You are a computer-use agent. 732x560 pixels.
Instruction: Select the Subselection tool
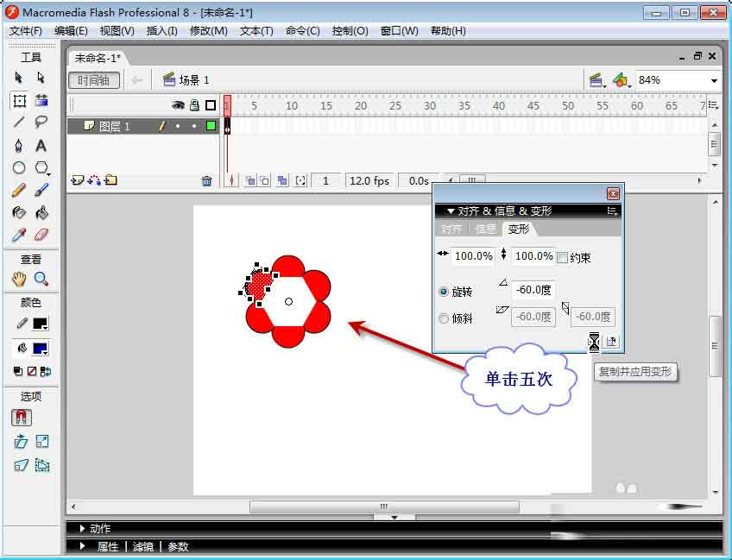41,77
